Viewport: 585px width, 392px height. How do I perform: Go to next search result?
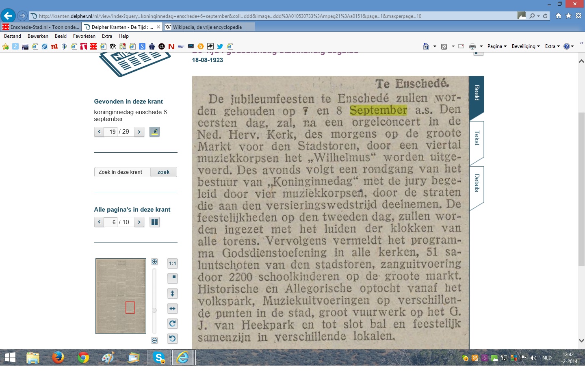[139, 132]
